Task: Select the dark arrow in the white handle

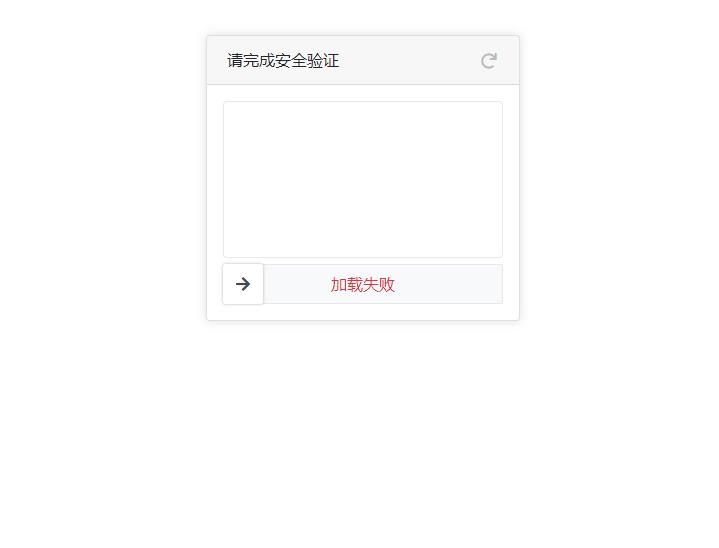Action: 243,284
